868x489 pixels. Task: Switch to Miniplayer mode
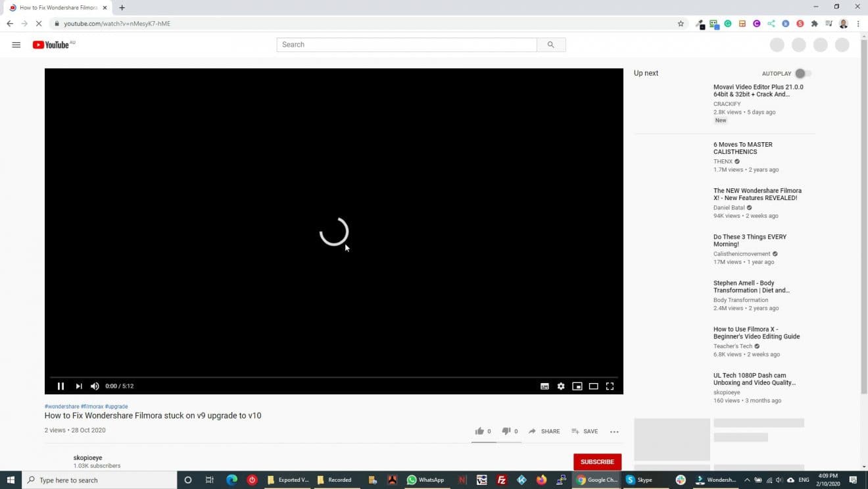point(577,386)
